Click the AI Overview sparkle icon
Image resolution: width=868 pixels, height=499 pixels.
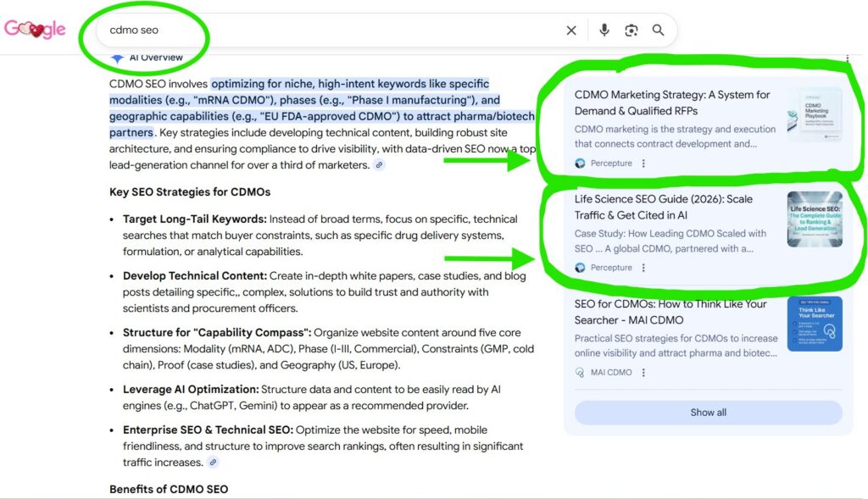[118, 58]
